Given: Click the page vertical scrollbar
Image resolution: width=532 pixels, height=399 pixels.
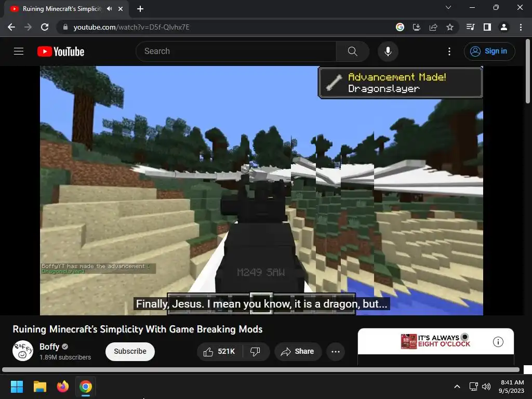Looking at the screenshot, I should 528,71.
